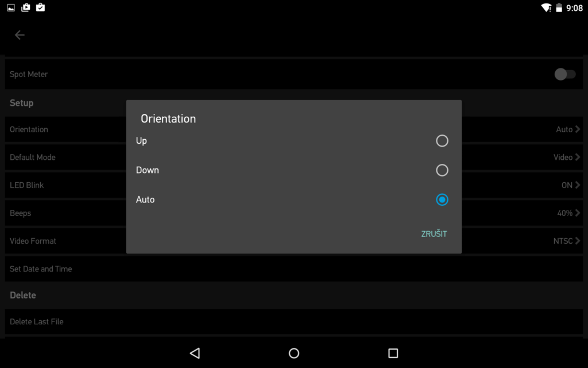Click the LED Blink label
This screenshot has width=588, height=368.
pyautogui.click(x=26, y=185)
